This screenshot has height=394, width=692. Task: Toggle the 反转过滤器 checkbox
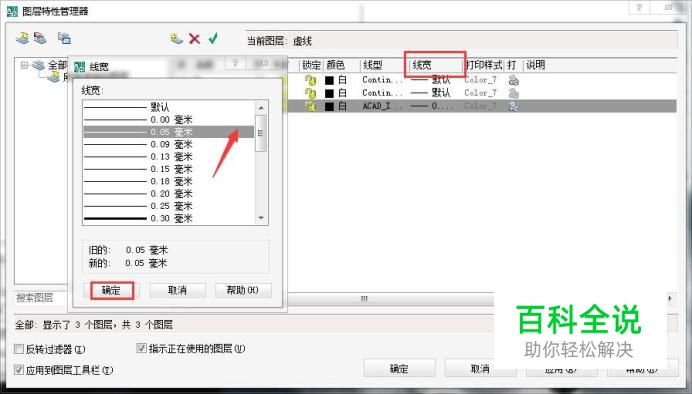pyautogui.click(x=19, y=349)
